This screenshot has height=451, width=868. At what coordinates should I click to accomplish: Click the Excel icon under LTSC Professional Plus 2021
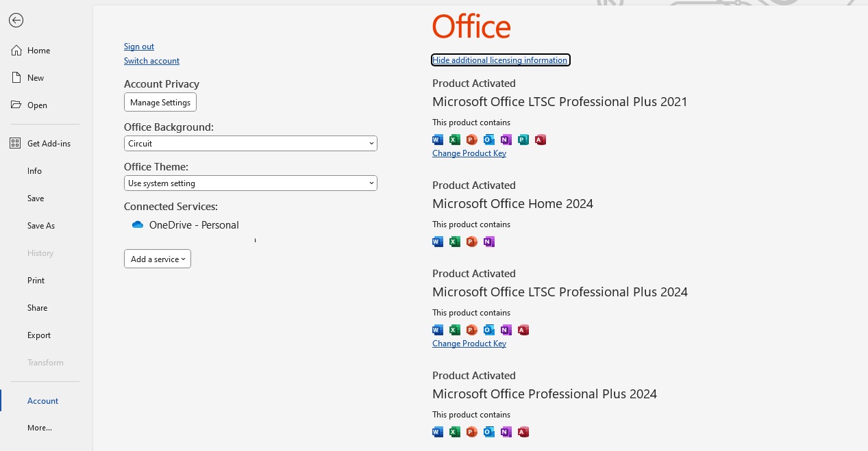point(455,140)
